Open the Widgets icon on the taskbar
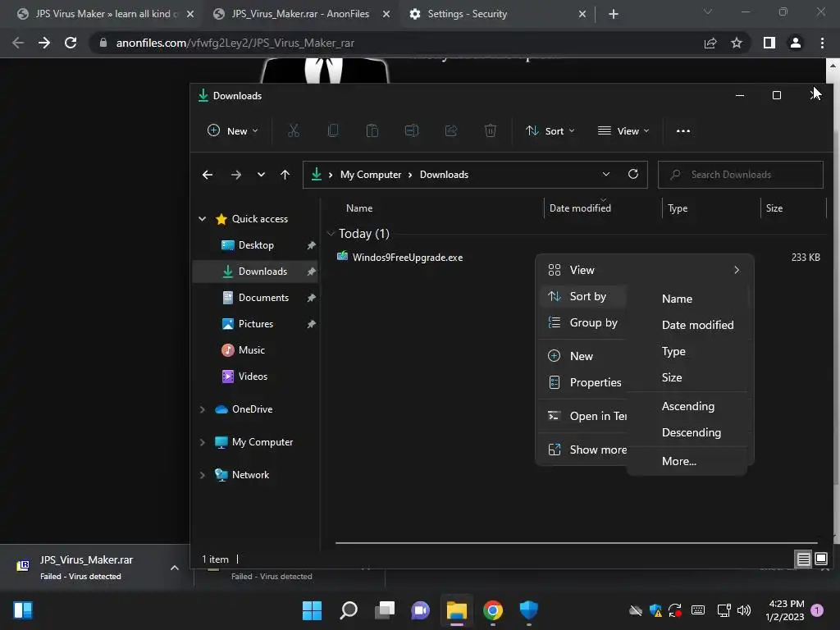840x630 pixels. [23, 610]
